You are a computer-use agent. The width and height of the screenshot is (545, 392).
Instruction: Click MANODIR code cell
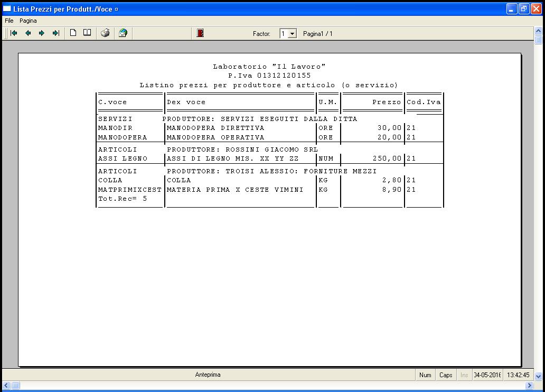(x=116, y=128)
